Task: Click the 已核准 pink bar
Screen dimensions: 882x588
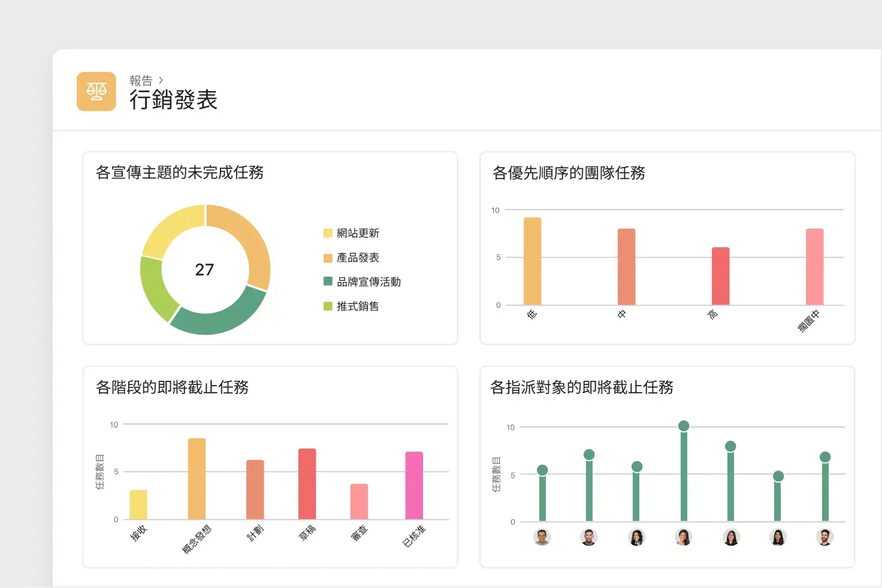Action: click(x=414, y=485)
